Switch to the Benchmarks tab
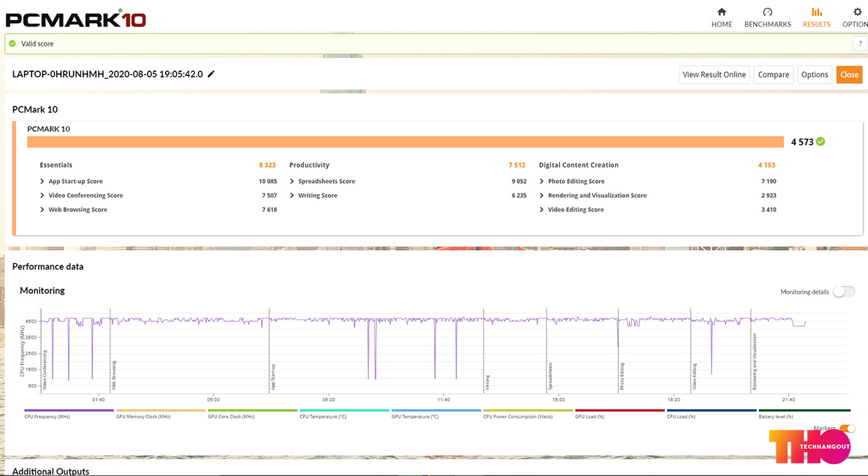Screen dimensions: 868x476 (x=767, y=17)
